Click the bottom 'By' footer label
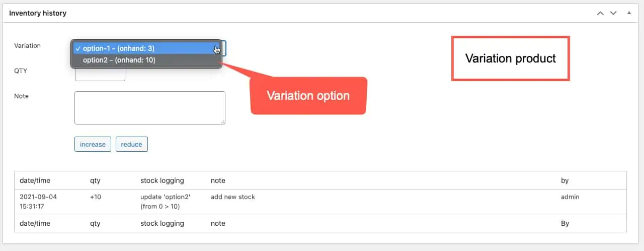This screenshot has width=644, height=251. (565, 223)
